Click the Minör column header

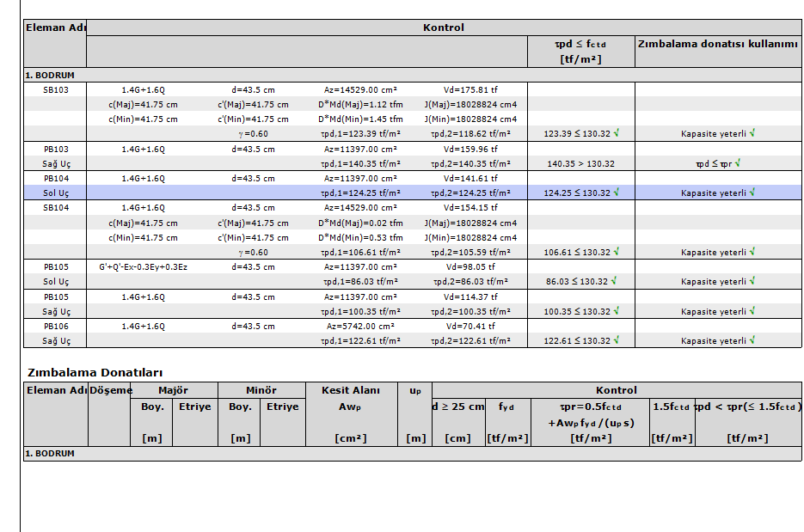(x=261, y=390)
